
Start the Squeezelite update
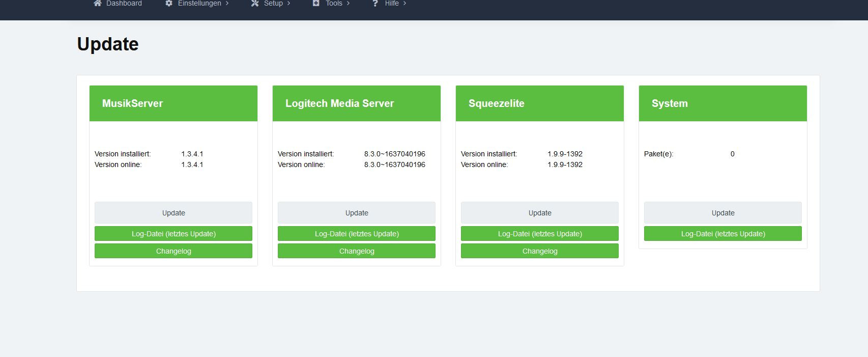point(539,213)
